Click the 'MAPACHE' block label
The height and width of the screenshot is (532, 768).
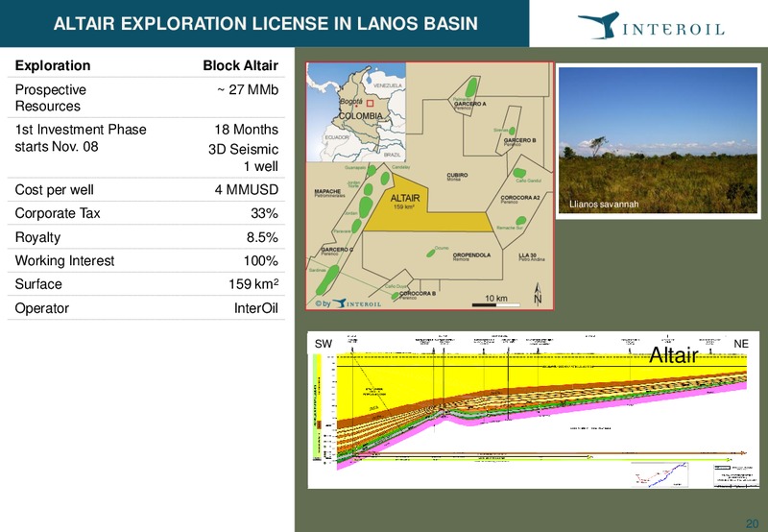[x=327, y=191]
